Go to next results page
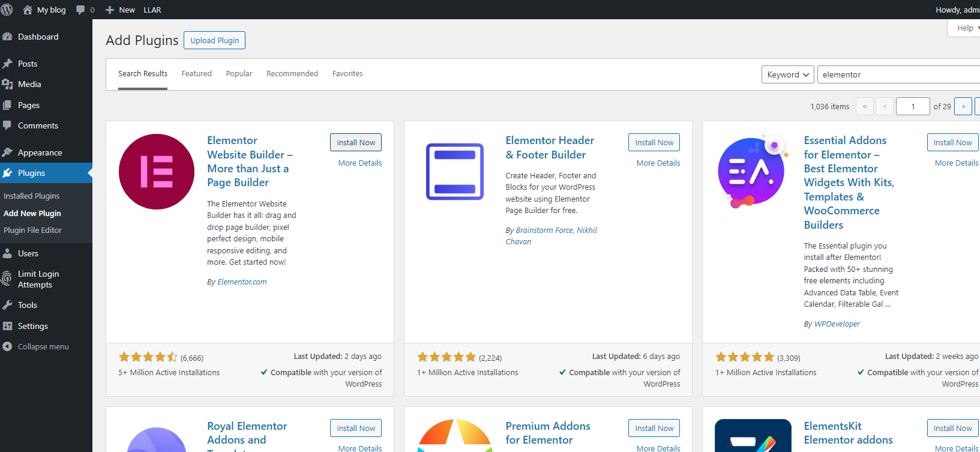 963,106
